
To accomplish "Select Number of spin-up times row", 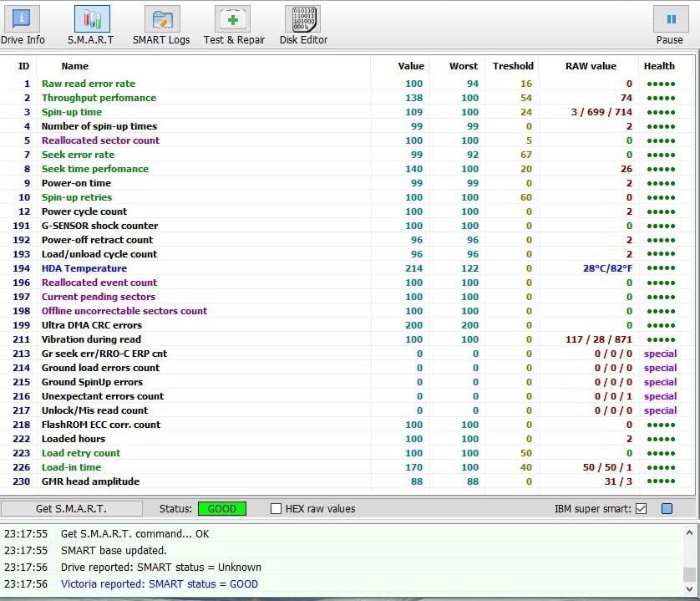I will pos(348,126).
